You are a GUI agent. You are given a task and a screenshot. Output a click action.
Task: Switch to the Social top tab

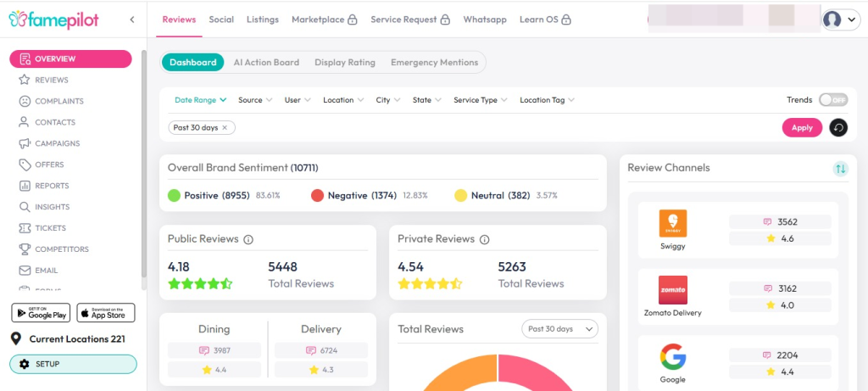(x=221, y=20)
